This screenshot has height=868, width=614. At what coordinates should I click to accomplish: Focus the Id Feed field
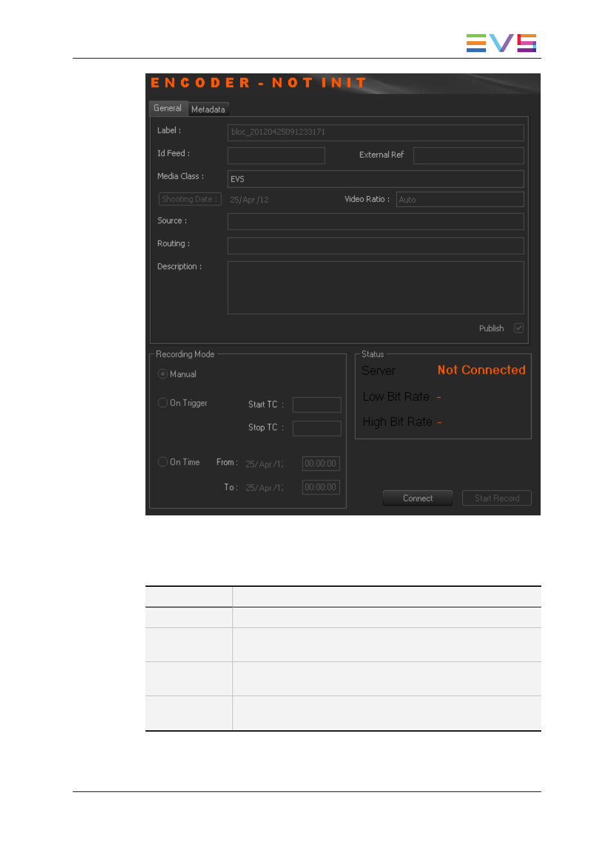point(276,156)
